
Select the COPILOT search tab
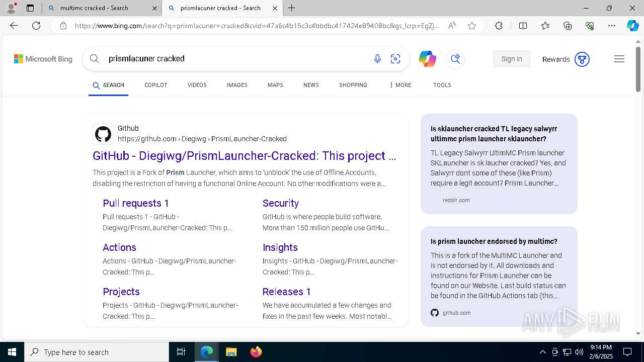pyautogui.click(x=156, y=85)
